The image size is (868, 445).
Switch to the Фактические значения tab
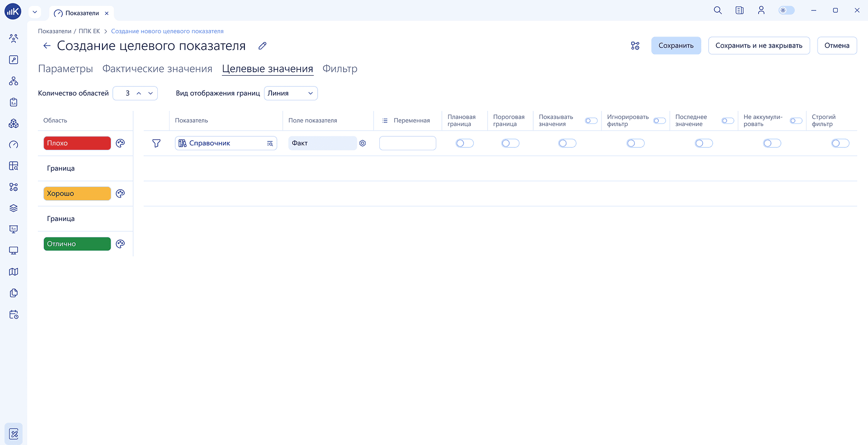[157, 69]
